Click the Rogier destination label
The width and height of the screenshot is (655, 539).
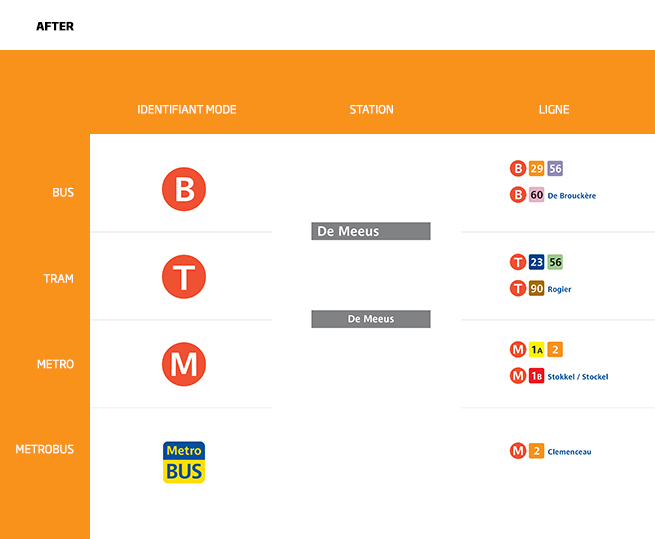(x=560, y=290)
